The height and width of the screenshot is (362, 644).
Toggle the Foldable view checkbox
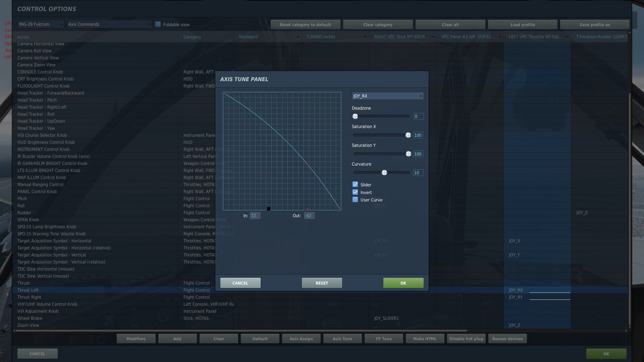(x=158, y=24)
